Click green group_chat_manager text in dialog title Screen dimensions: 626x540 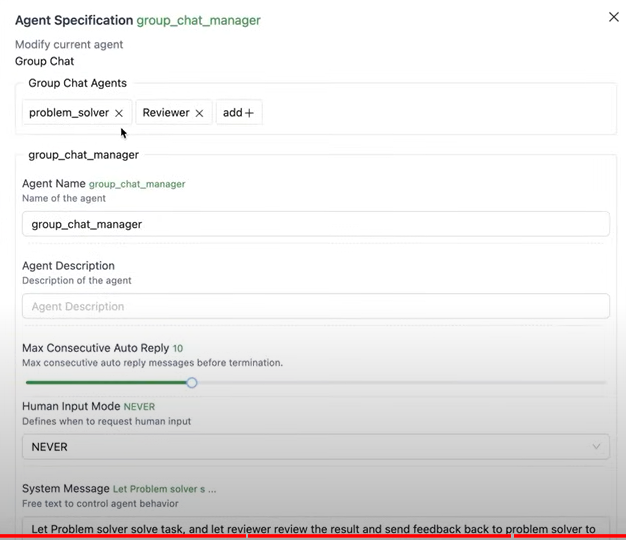coord(198,20)
